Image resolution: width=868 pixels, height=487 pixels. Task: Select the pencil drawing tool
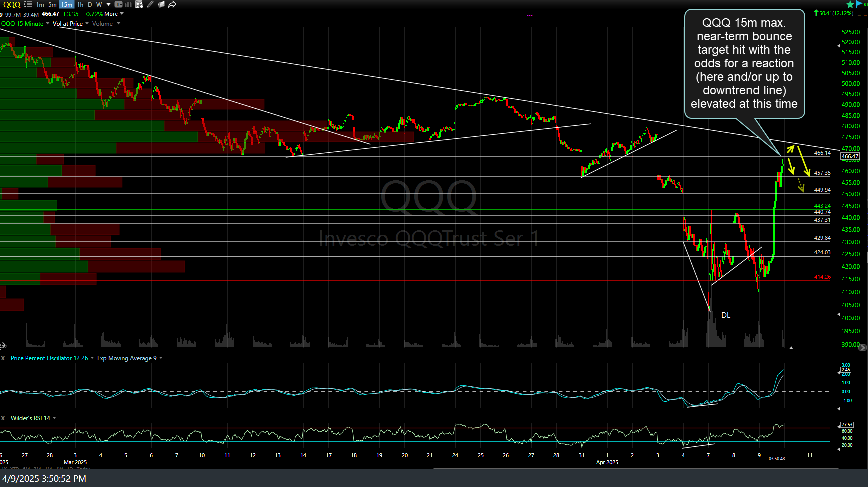click(150, 4)
